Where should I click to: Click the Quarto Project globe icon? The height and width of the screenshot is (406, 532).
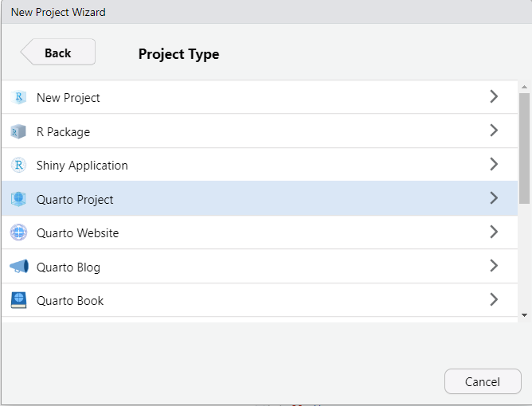tap(18, 199)
